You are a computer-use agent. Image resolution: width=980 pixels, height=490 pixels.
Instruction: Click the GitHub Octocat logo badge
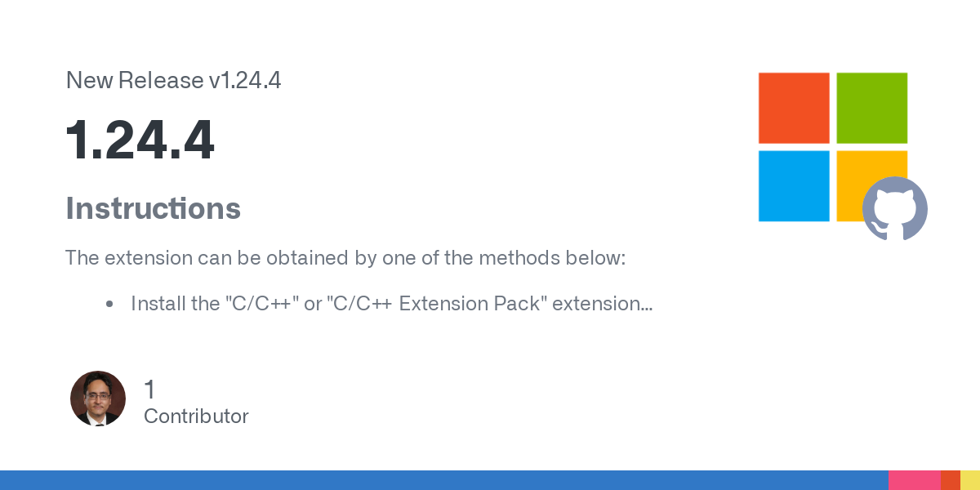(895, 208)
